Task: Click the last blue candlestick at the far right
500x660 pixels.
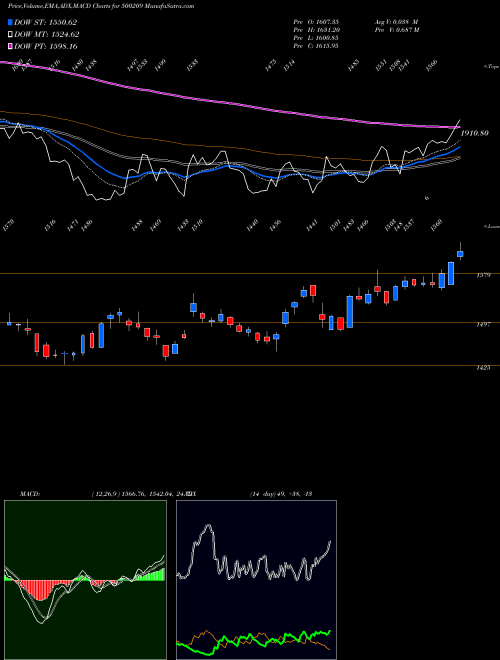Action: 460,254
